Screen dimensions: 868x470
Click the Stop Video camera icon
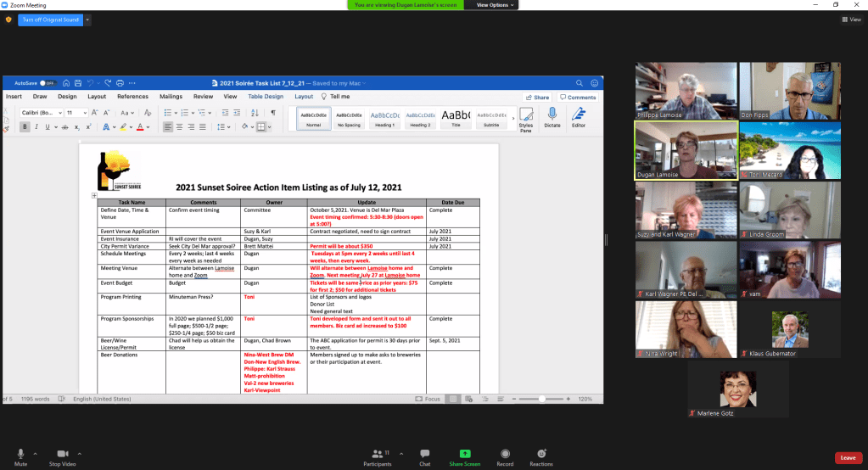[62, 454]
